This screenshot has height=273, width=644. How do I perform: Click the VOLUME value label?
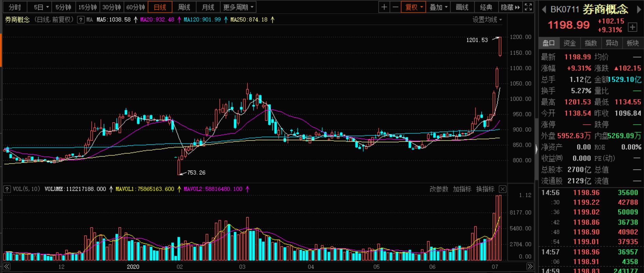tap(76, 189)
